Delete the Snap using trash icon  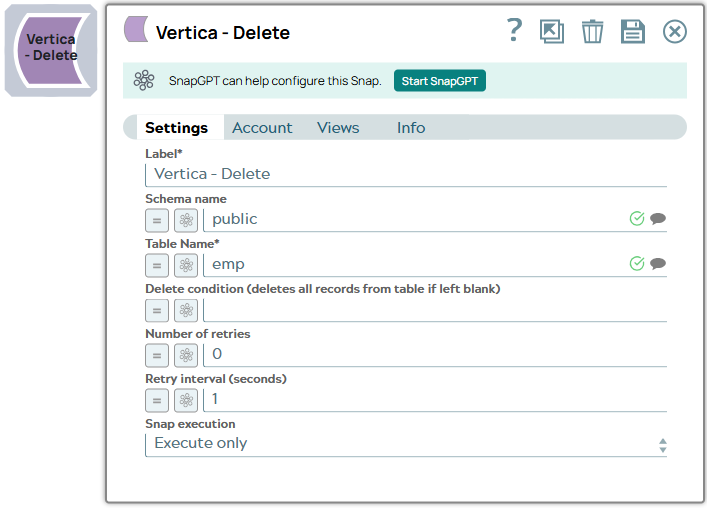point(592,32)
